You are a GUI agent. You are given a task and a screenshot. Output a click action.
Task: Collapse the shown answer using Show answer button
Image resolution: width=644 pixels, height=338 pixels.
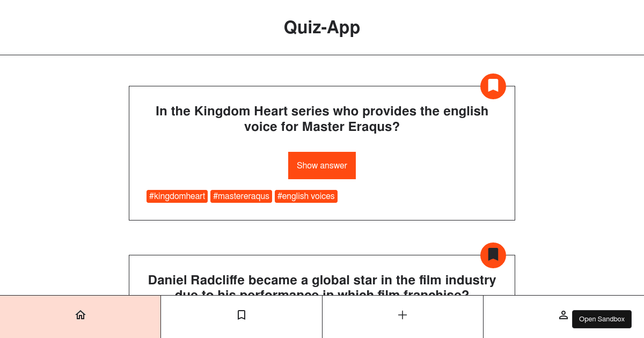pos(321,165)
